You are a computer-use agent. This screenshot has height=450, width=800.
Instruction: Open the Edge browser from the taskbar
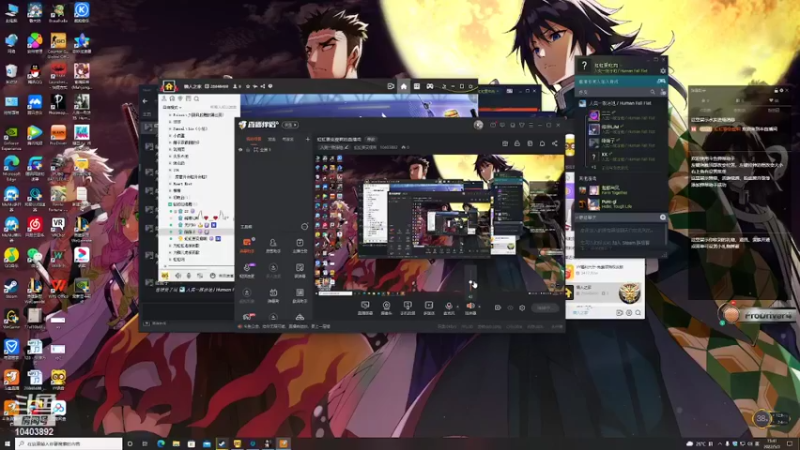[161, 444]
